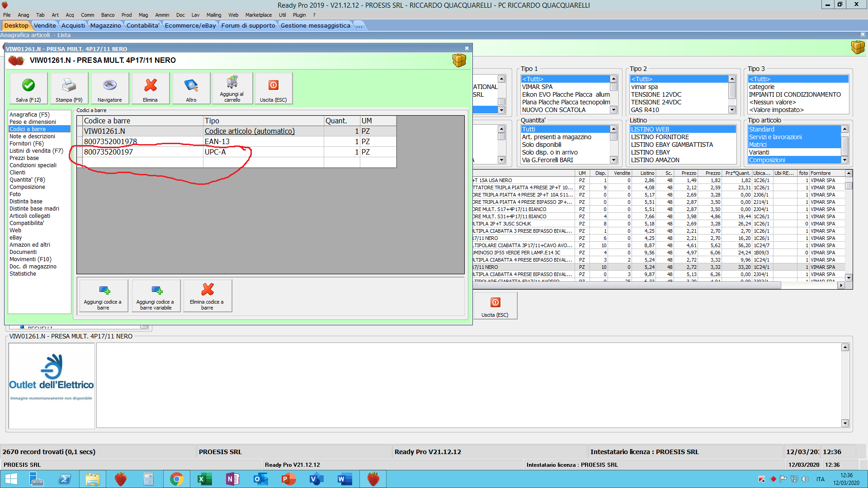868x488 pixels.
Task: Click Aggiungi codice a barre variabile
Action: click(156, 296)
